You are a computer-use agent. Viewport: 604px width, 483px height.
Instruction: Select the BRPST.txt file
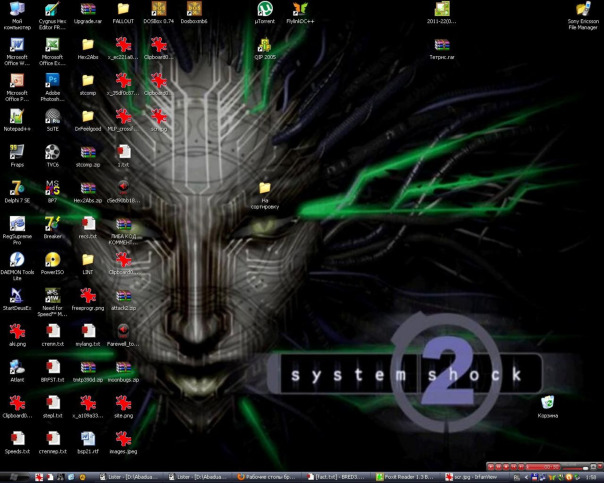tap(52, 371)
